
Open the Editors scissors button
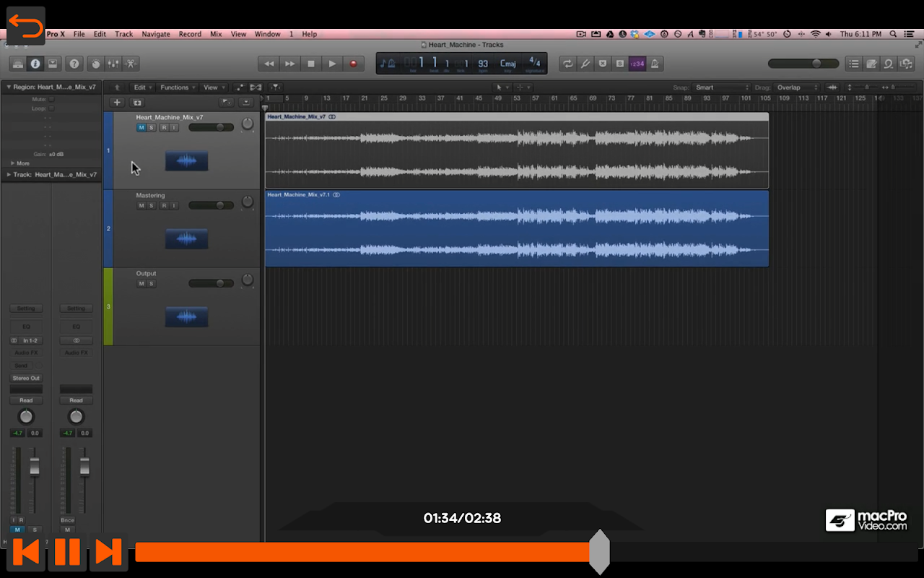pos(132,64)
